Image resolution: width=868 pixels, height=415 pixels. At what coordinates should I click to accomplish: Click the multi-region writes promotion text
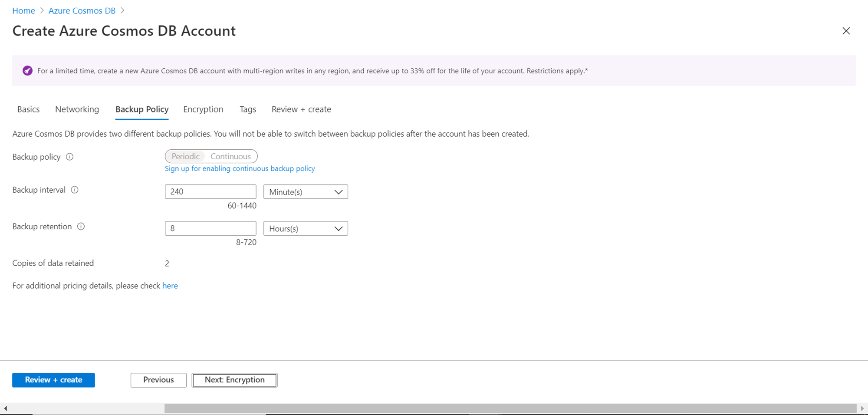(x=312, y=71)
